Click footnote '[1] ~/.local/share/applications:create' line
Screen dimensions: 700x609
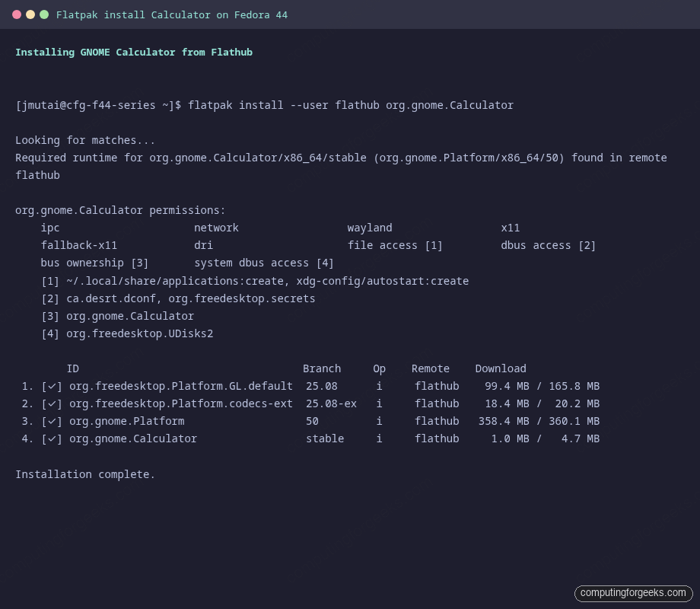(x=255, y=281)
